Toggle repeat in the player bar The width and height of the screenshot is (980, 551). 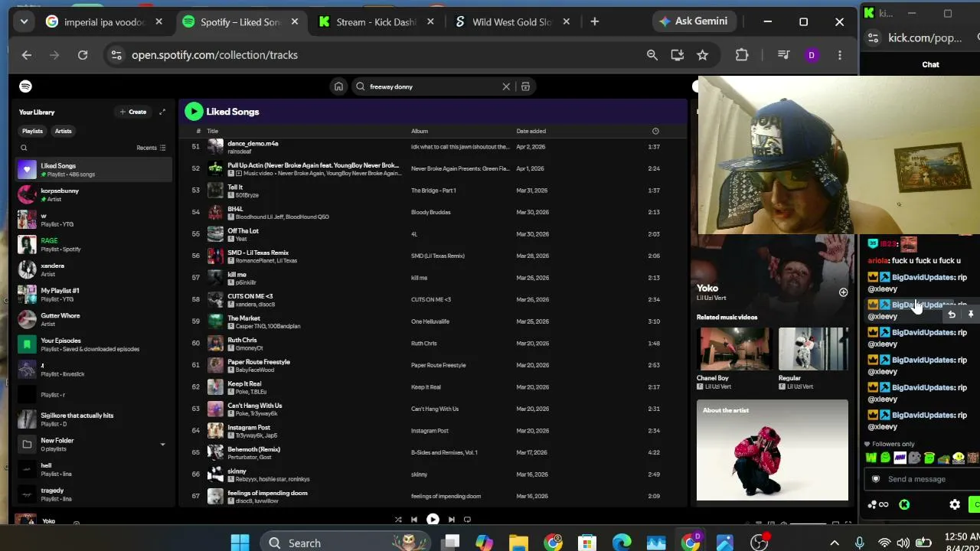(x=467, y=520)
